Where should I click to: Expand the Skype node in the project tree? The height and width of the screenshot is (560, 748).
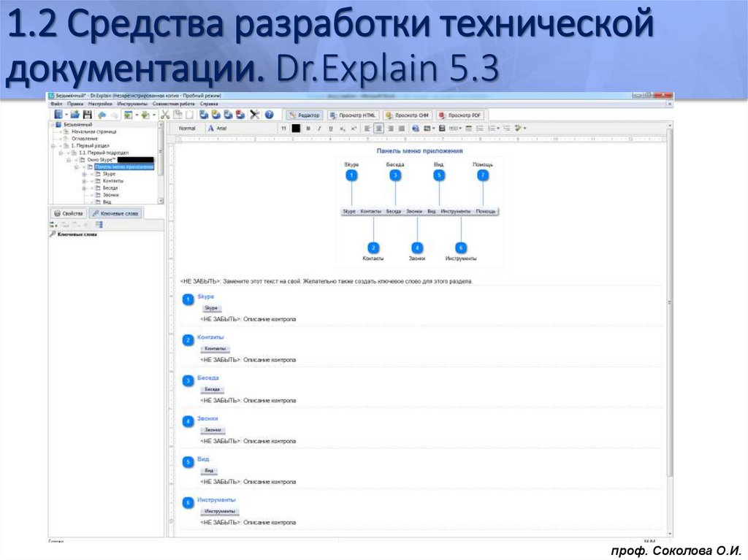[x=85, y=174]
